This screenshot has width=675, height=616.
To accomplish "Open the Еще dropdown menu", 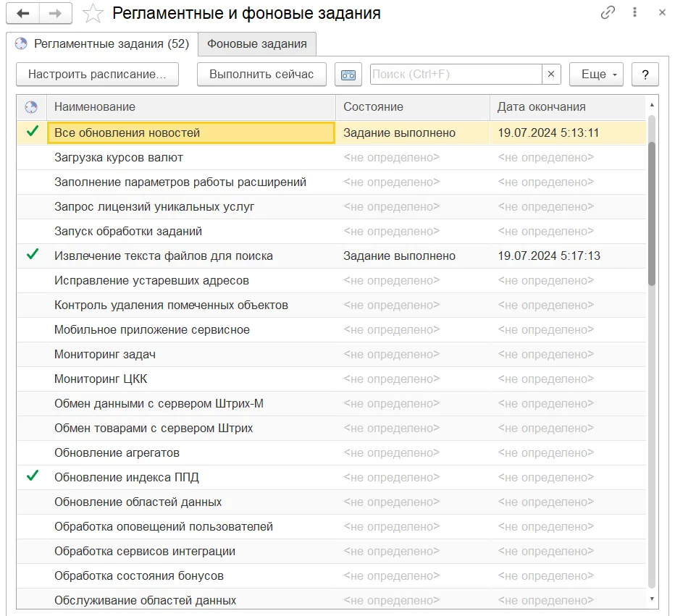I will (596, 75).
